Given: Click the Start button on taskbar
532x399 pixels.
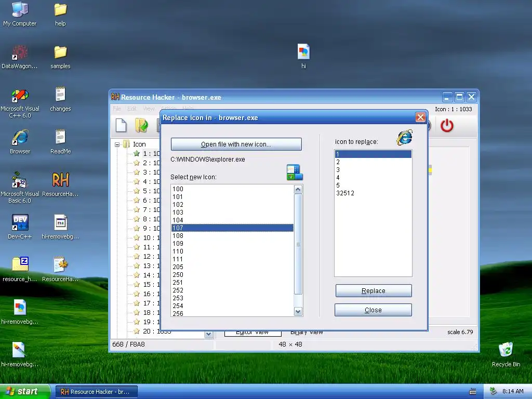Looking at the screenshot, I should [x=24, y=392].
